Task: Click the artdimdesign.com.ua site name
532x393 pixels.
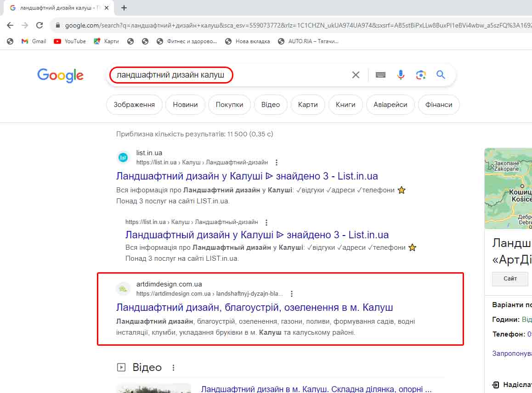Action: (169, 284)
